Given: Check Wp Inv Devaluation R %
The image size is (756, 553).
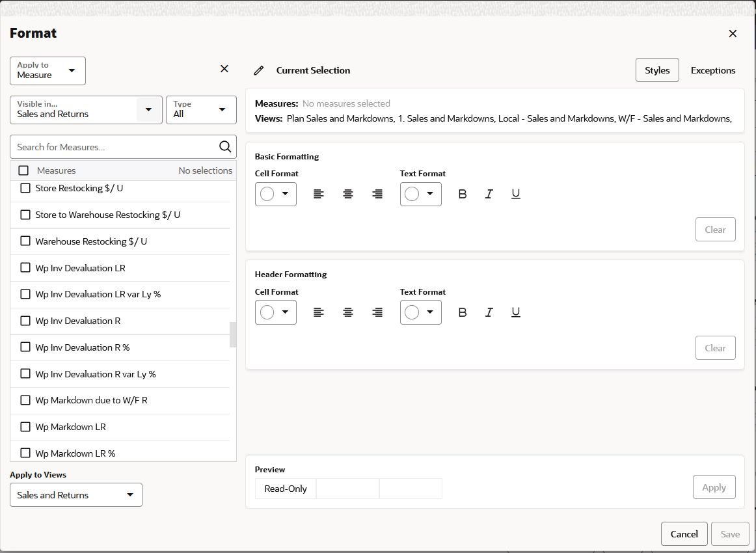Looking at the screenshot, I should [x=25, y=347].
